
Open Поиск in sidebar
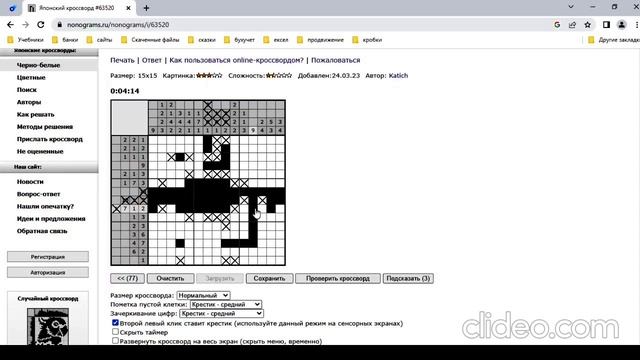27,89
